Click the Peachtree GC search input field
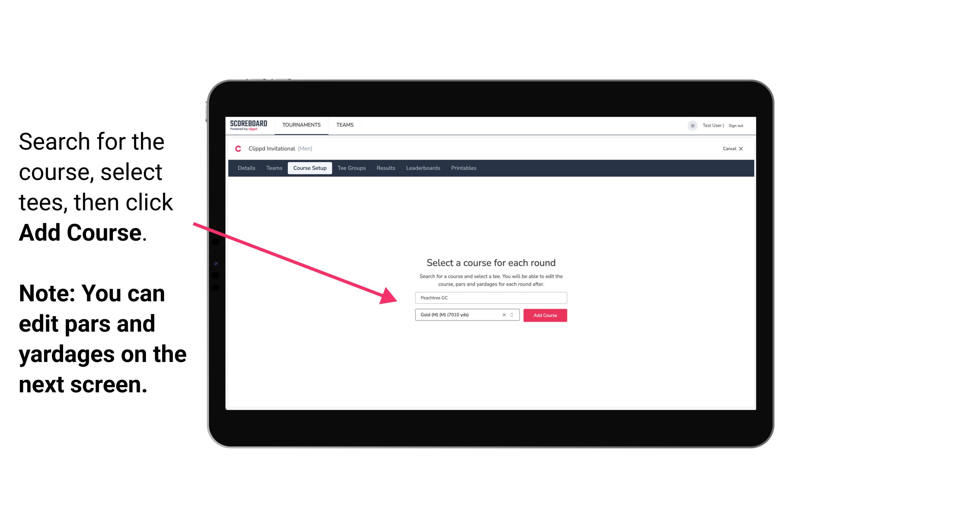This screenshot has width=980, height=527. click(x=490, y=297)
